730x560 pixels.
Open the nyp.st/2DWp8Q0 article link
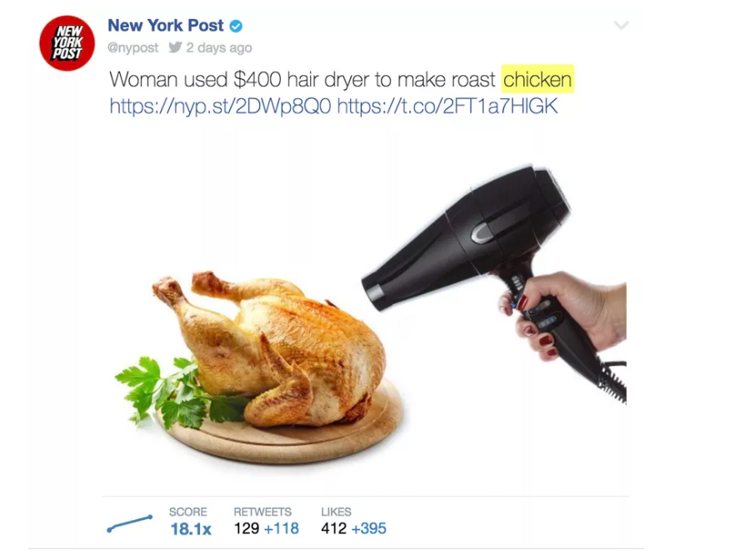click(220, 106)
